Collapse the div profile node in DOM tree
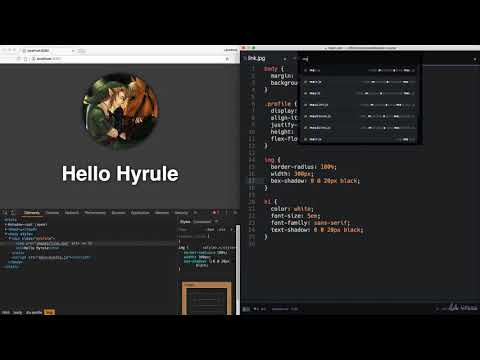This screenshot has width=480, height=360. coord(10,239)
